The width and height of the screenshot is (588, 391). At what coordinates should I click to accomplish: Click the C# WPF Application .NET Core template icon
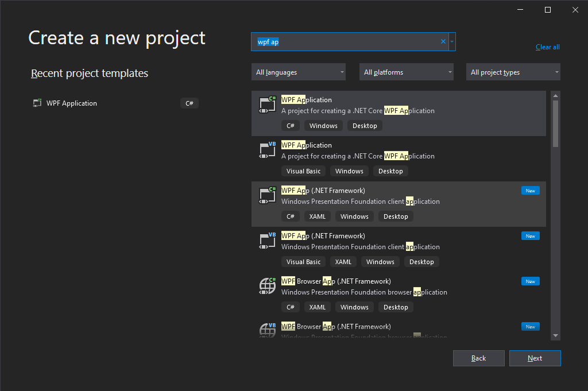pyautogui.click(x=268, y=104)
